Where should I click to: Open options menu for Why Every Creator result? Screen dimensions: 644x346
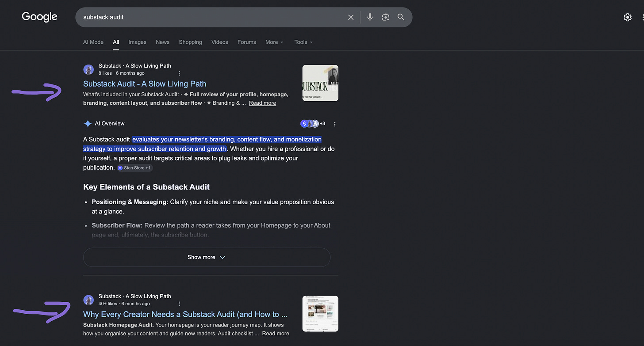point(179,304)
